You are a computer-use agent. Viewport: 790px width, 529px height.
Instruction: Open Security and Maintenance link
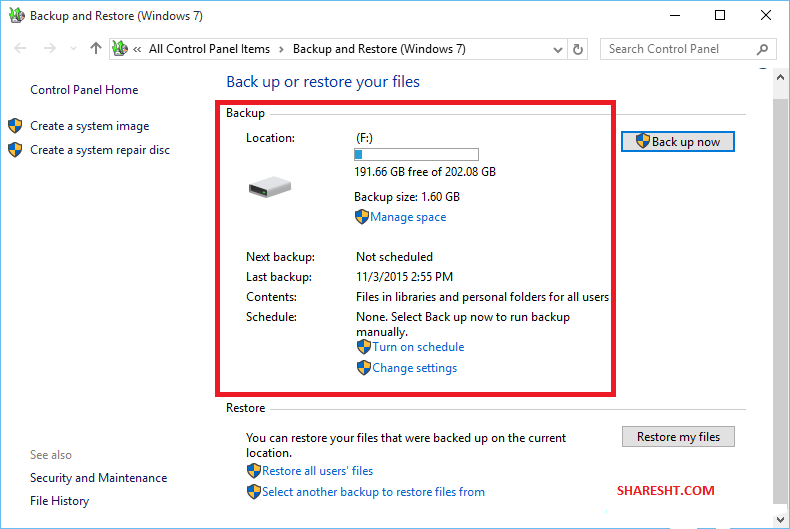point(98,478)
